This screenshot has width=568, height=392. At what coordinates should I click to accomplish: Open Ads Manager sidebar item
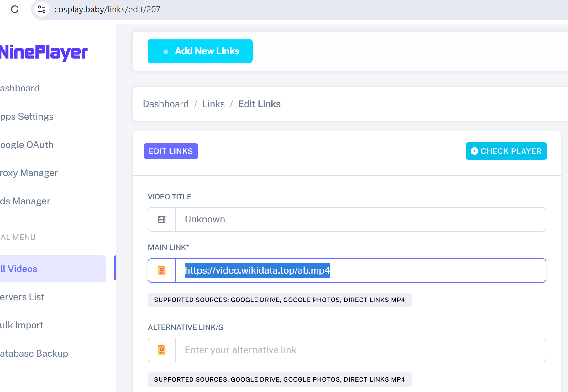point(25,201)
